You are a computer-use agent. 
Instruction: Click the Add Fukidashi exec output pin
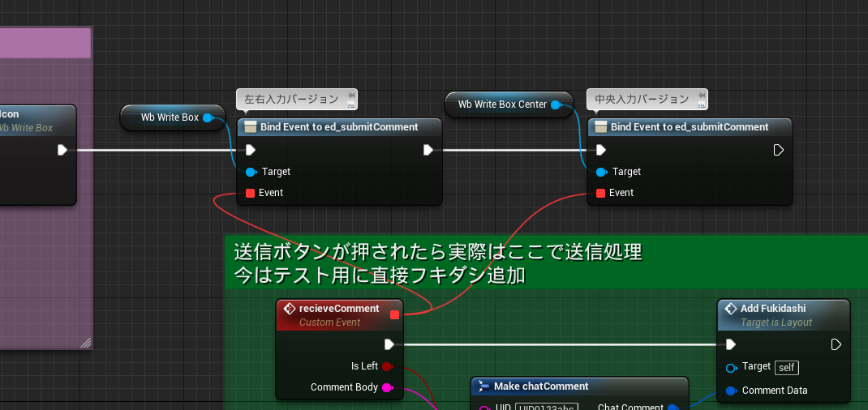click(836, 345)
